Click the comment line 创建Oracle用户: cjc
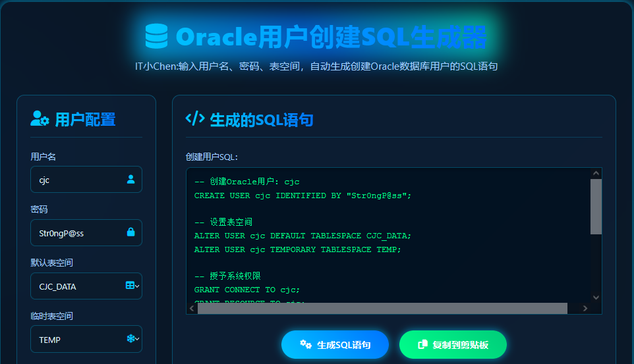This screenshot has width=634, height=364. [x=247, y=182]
